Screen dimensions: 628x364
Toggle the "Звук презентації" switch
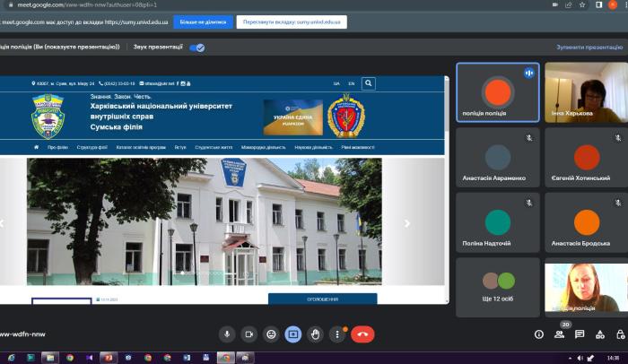click(x=196, y=48)
